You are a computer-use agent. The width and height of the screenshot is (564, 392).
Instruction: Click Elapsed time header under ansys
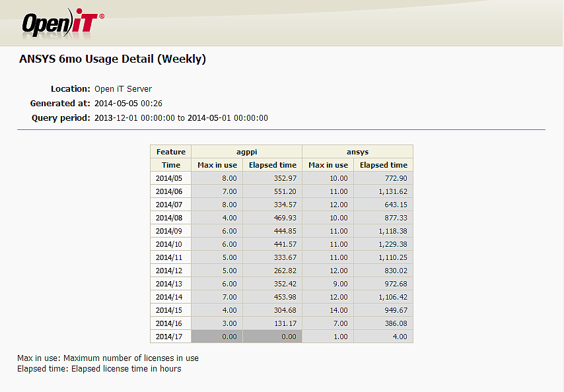pyautogui.click(x=384, y=165)
